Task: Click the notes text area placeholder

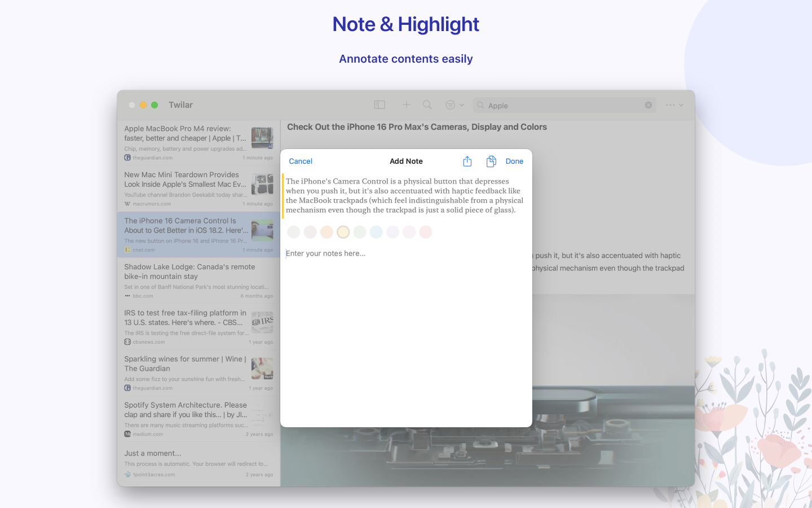Action: click(326, 253)
